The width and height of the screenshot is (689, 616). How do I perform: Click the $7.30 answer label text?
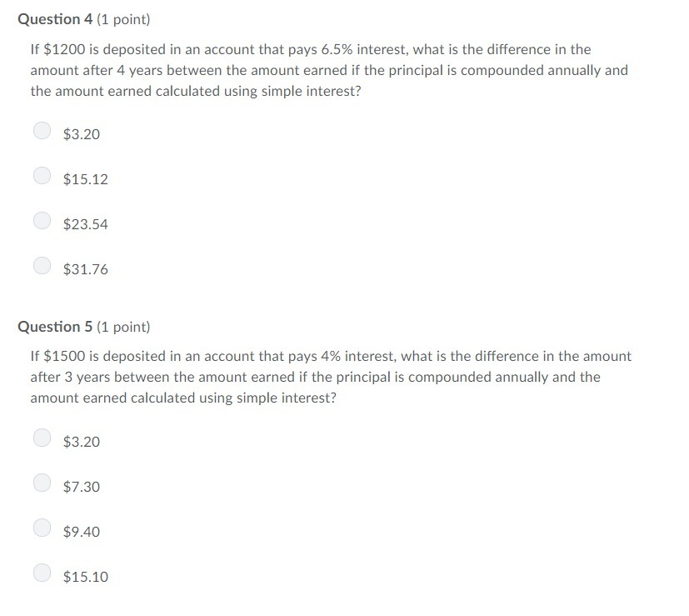pyautogui.click(x=82, y=487)
